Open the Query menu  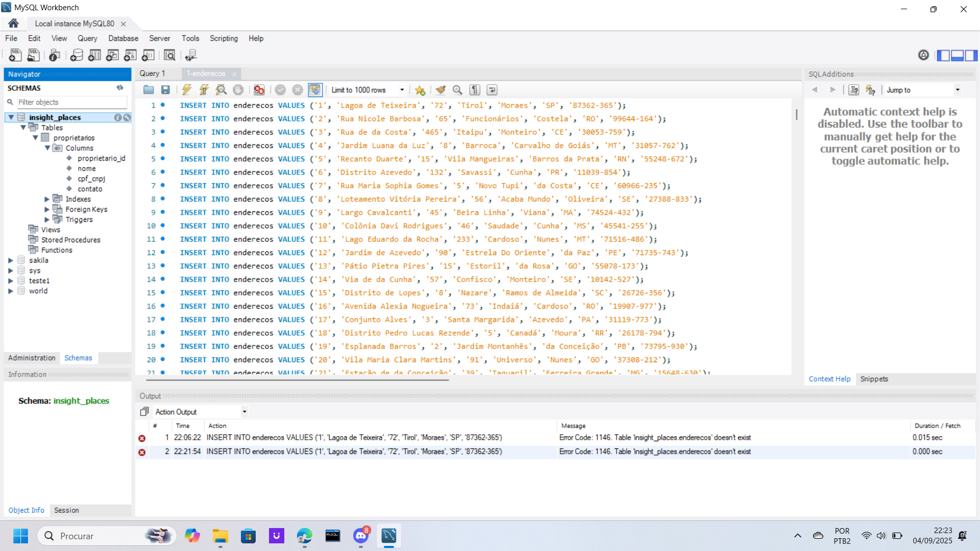(87, 38)
